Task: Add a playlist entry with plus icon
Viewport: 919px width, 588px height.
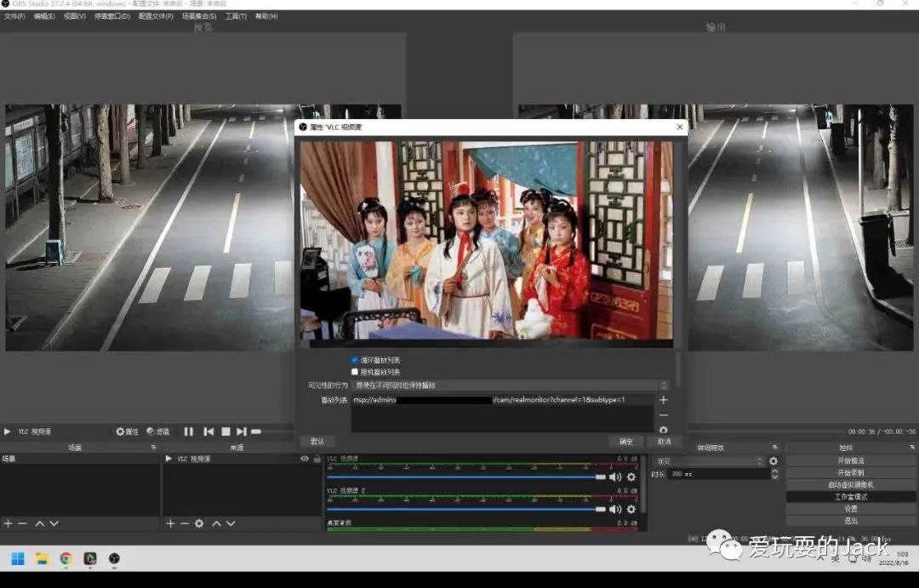Action: point(664,400)
